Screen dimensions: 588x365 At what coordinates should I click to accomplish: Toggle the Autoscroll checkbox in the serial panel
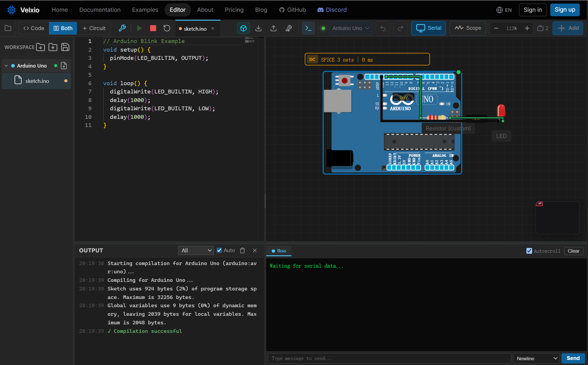(529, 251)
